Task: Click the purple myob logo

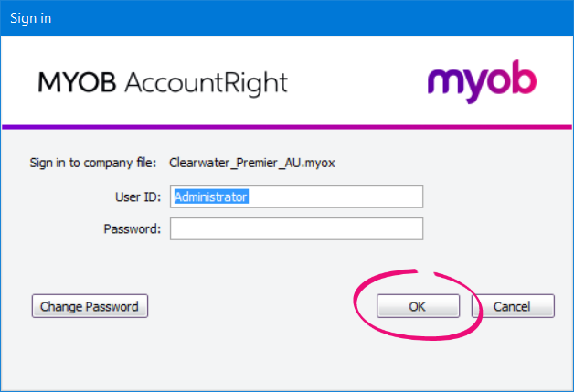Action: (482, 82)
